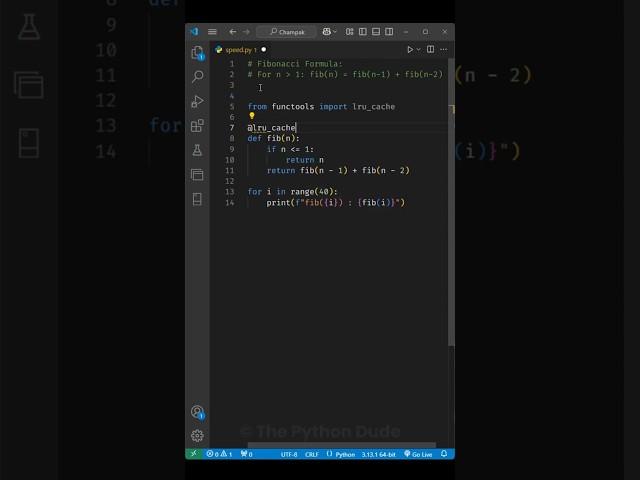Viewport: 640px width, 480px height.
Task: Place cursor on '@lru_cache' line
Action: 271,128
